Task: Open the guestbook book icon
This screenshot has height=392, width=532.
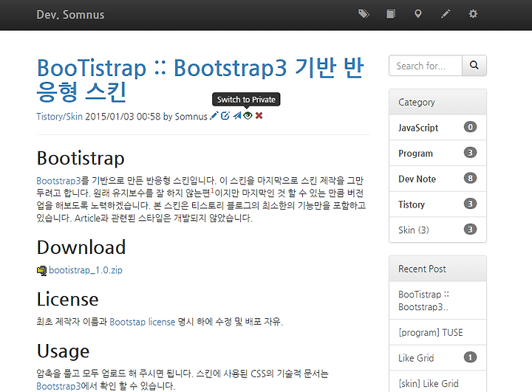Action: [x=391, y=14]
